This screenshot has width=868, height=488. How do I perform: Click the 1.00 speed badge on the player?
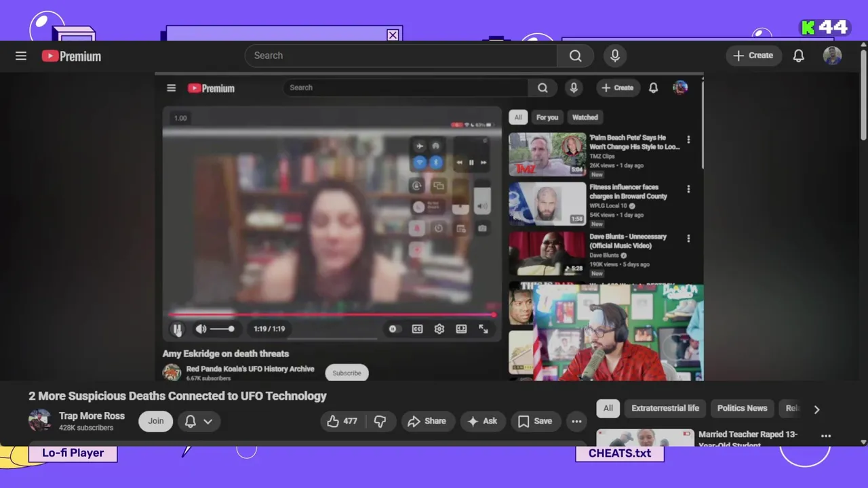tap(180, 118)
